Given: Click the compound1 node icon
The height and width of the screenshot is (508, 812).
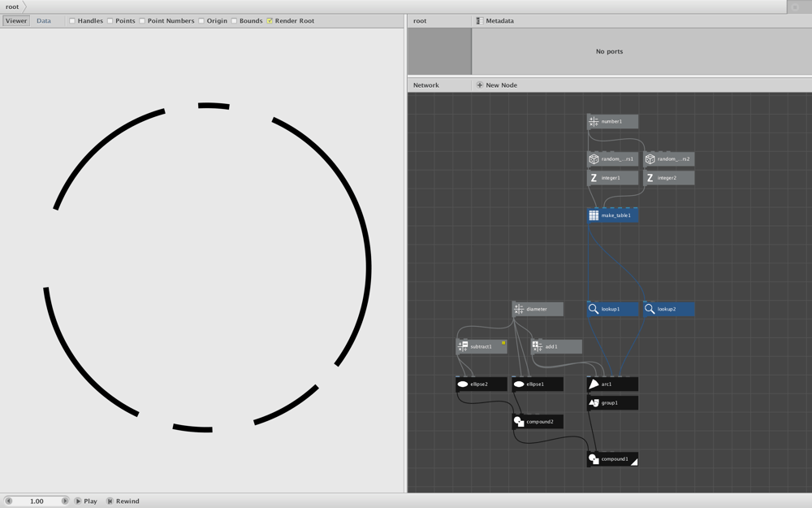Looking at the screenshot, I should coord(594,458).
